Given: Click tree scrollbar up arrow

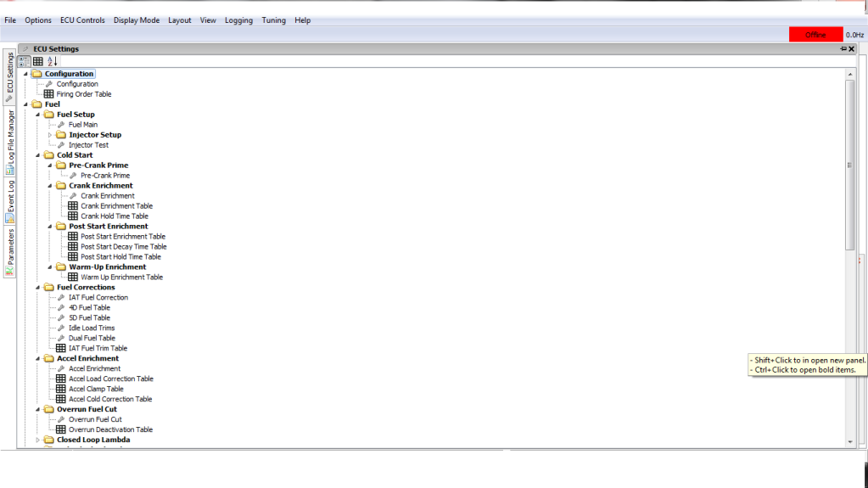Looking at the screenshot, I should [850, 74].
